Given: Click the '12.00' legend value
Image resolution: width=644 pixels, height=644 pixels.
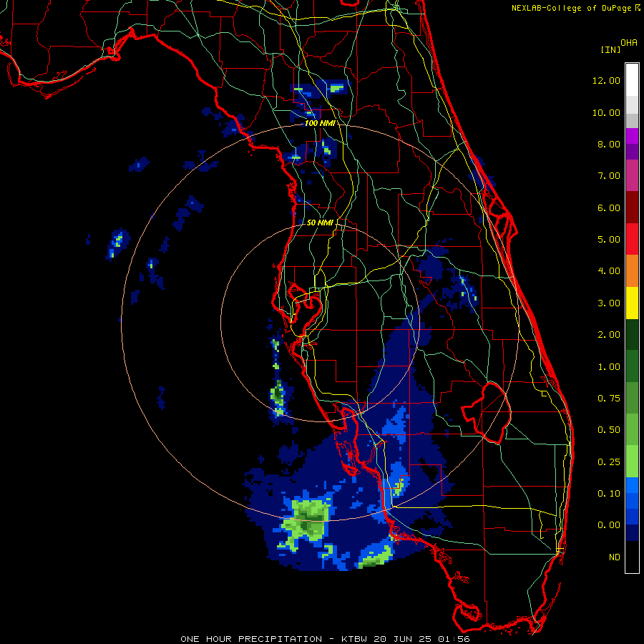Looking at the screenshot, I should coord(606,80).
